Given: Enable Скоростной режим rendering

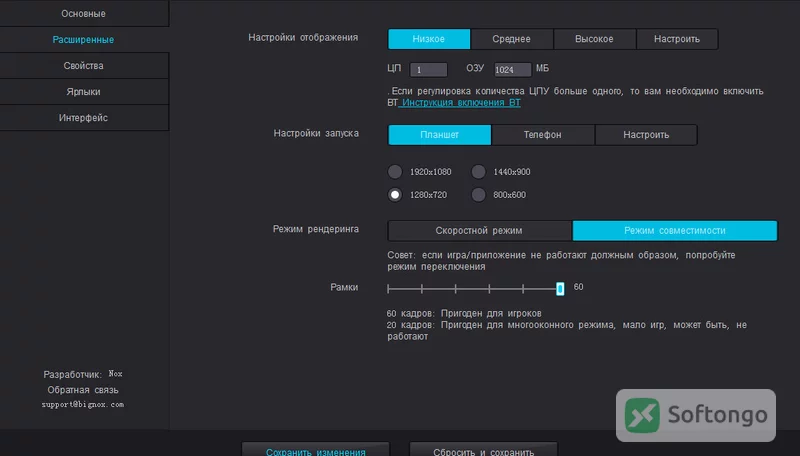Looking at the screenshot, I should tap(480, 231).
